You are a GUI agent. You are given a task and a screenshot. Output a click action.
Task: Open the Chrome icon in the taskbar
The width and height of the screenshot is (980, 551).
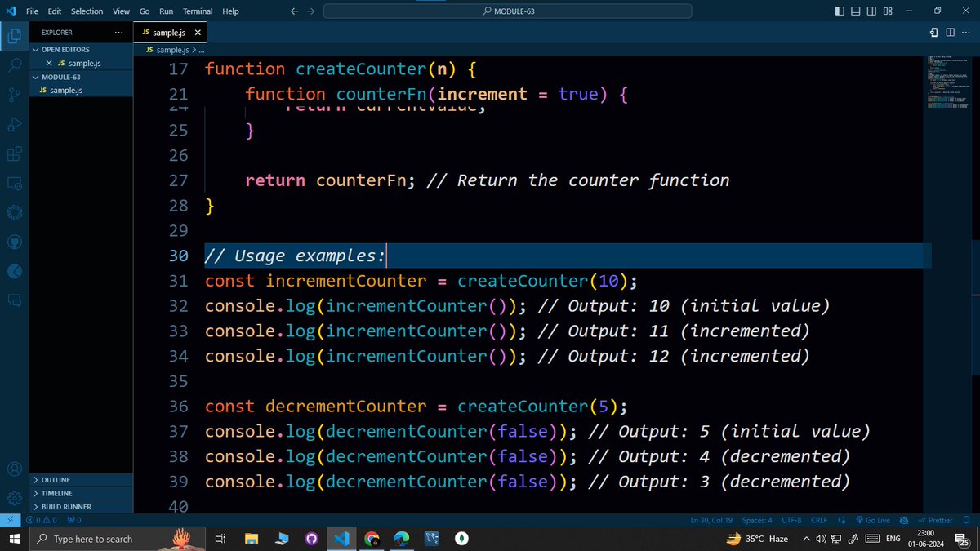372,539
